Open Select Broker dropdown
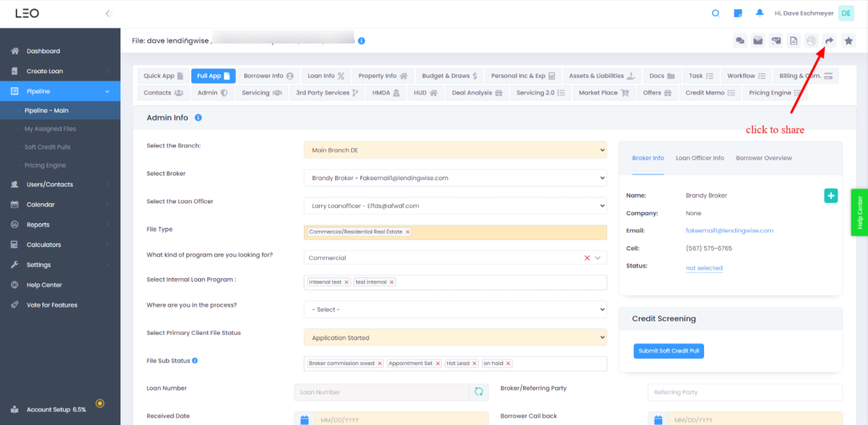This screenshot has height=425, width=868. tap(455, 178)
